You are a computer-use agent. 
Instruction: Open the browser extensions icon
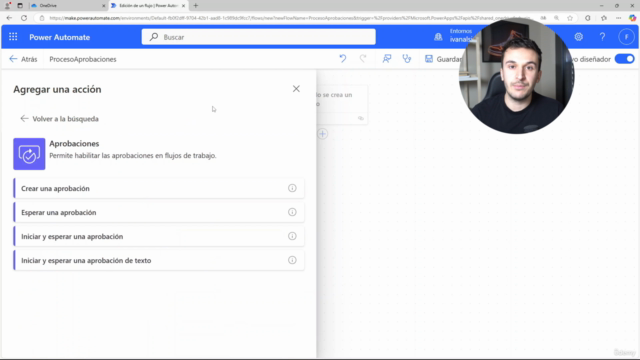click(588, 18)
